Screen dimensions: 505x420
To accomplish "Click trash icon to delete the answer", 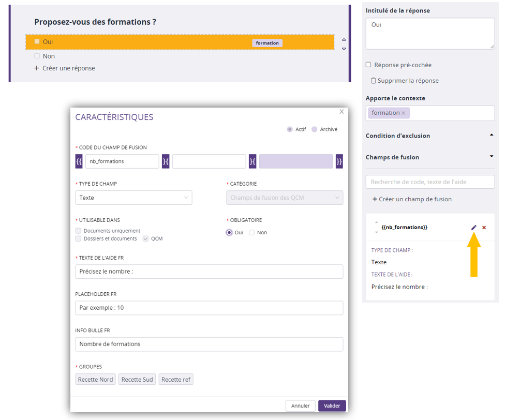I will point(373,81).
